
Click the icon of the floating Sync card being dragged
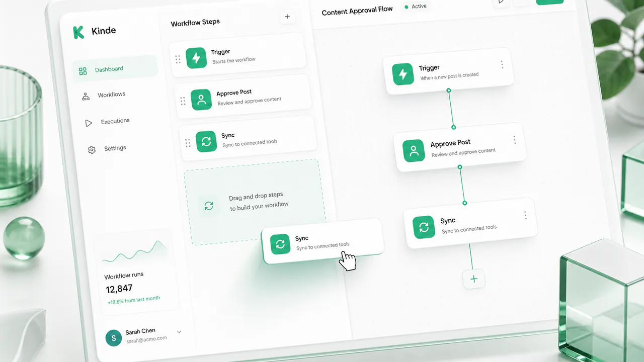tap(280, 244)
